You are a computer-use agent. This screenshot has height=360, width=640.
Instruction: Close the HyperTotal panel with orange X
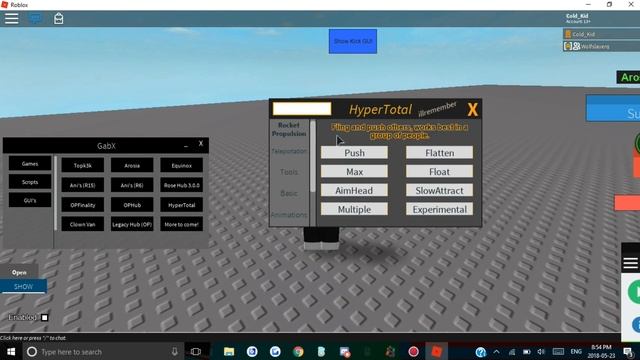point(472,109)
